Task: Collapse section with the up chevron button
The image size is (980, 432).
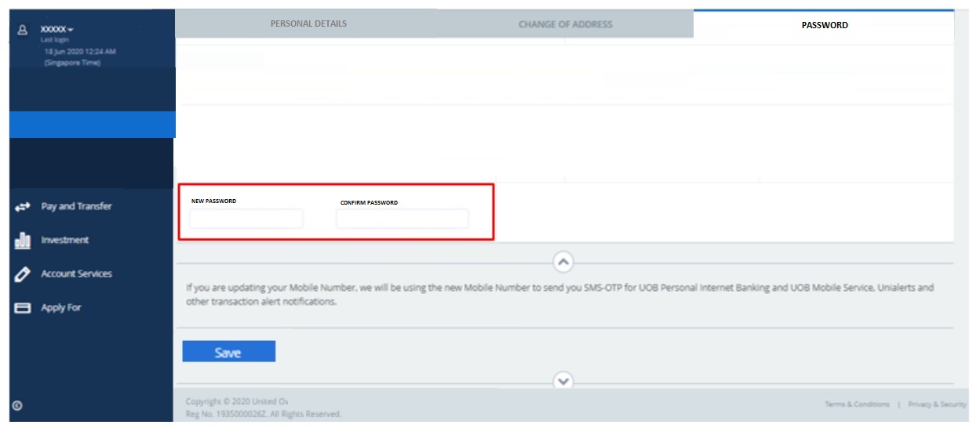Action: [563, 262]
